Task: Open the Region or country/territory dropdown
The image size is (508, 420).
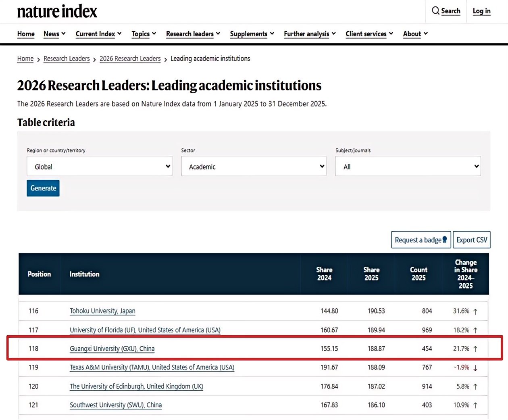Action: (99, 166)
